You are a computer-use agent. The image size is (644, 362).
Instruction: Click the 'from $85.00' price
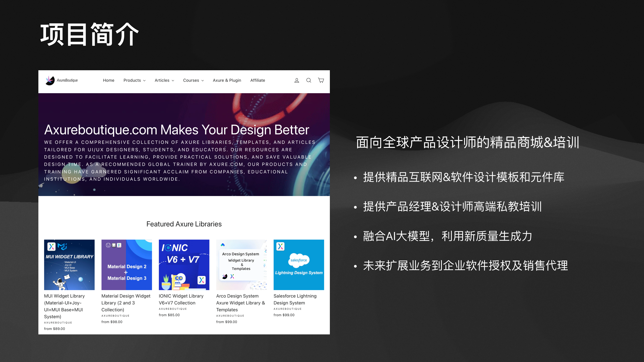point(169,315)
